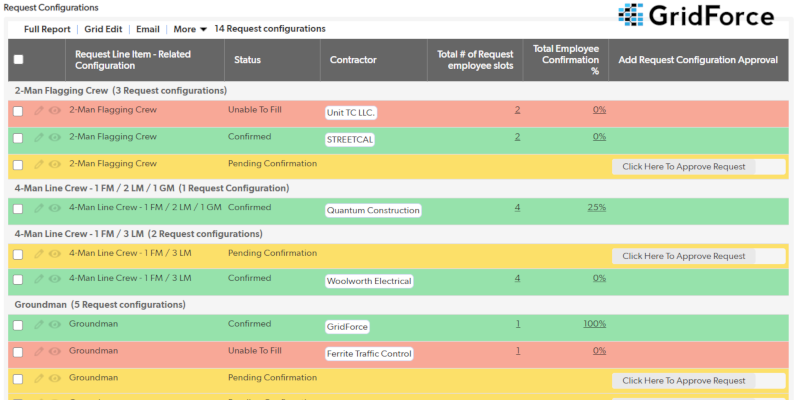Open the STREETCAL contractor tag

click(x=349, y=140)
